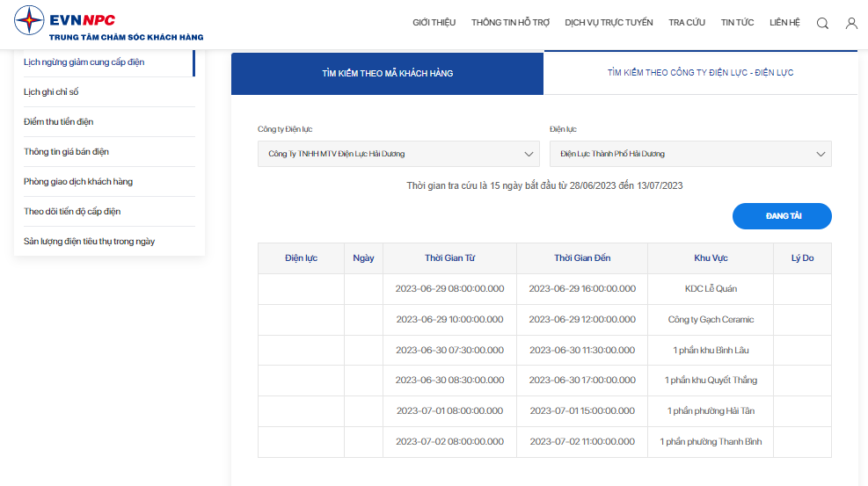868x486 pixels.
Task: Expand the Điện lực dropdown
Action: pos(690,154)
